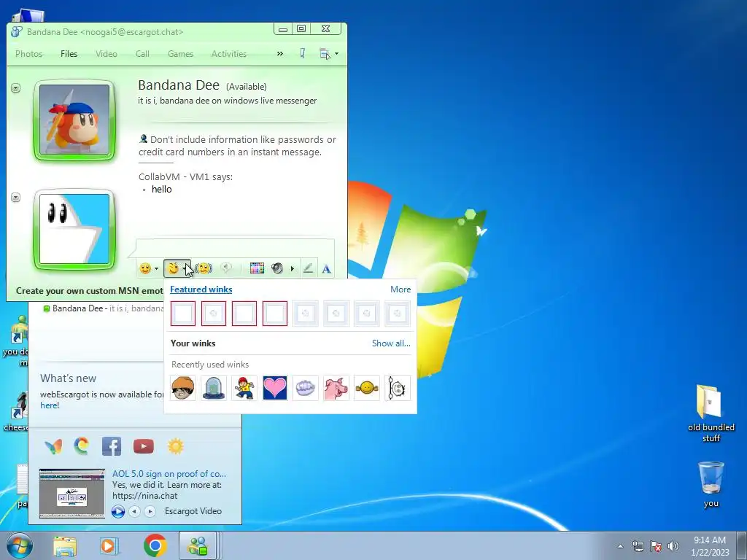Send the dancing red-cap boy wink
This screenshot has height=560, width=747.
pyautogui.click(x=244, y=388)
